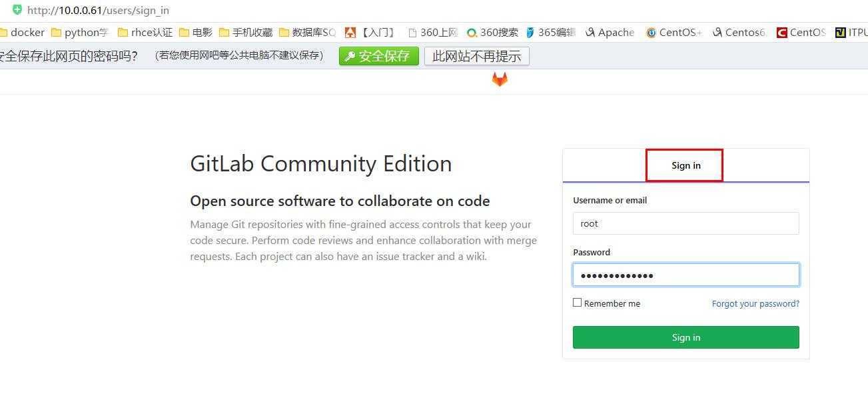Click the address bar URL
The width and height of the screenshot is (868, 408).
click(x=98, y=10)
